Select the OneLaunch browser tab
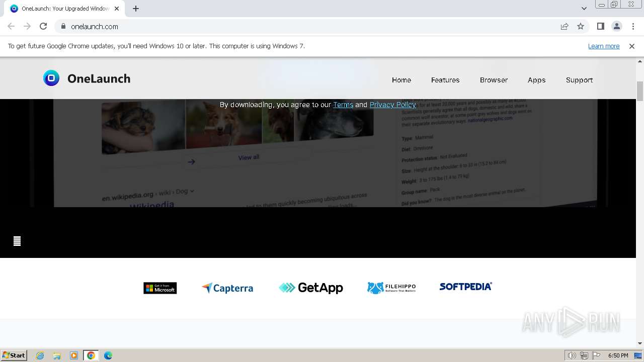Image resolution: width=644 pixels, height=362 pixels. [64, 9]
